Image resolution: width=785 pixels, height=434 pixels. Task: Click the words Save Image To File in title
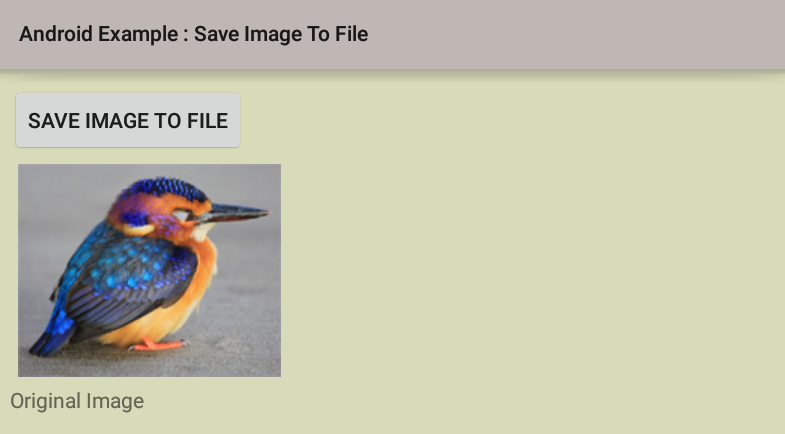281,34
